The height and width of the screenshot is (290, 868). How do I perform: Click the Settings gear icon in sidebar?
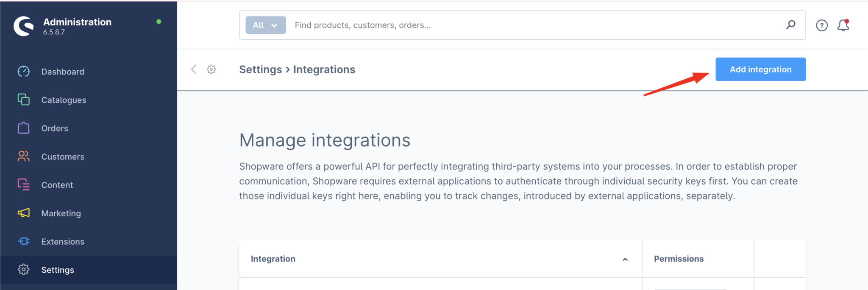point(24,270)
